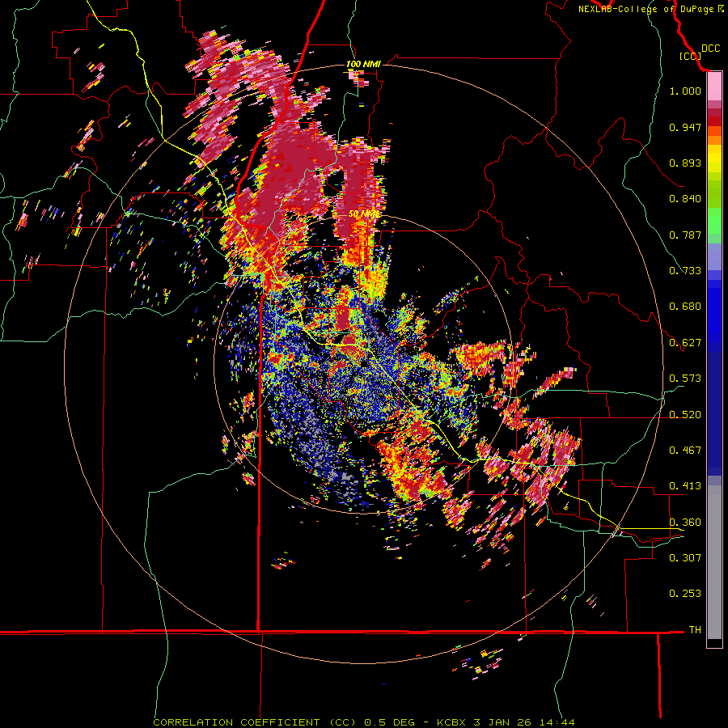The height and width of the screenshot is (728, 728).
Task: Click the 0.733 value on the color scale
Action: click(685, 271)
